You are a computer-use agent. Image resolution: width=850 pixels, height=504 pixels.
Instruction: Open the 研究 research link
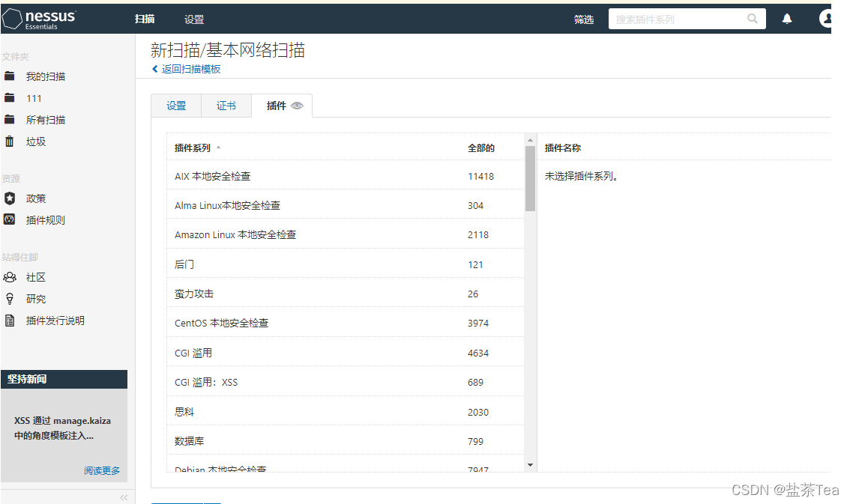36,299
